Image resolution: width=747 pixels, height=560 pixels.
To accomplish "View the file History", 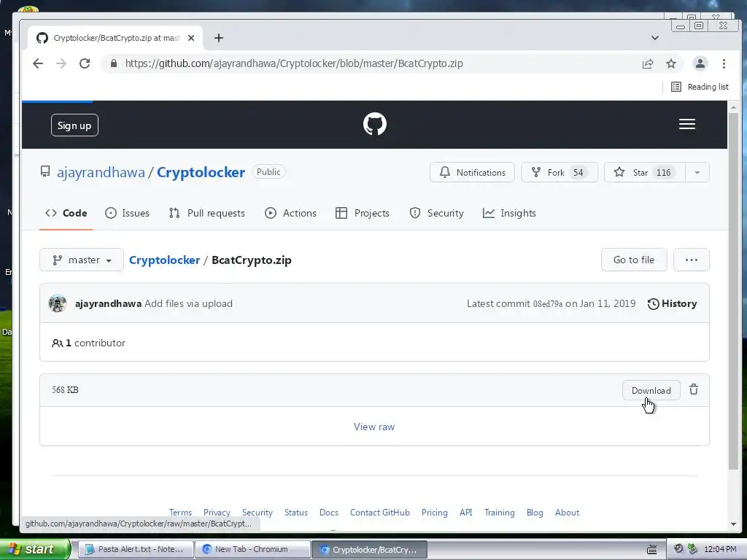I will coord(672,304).
